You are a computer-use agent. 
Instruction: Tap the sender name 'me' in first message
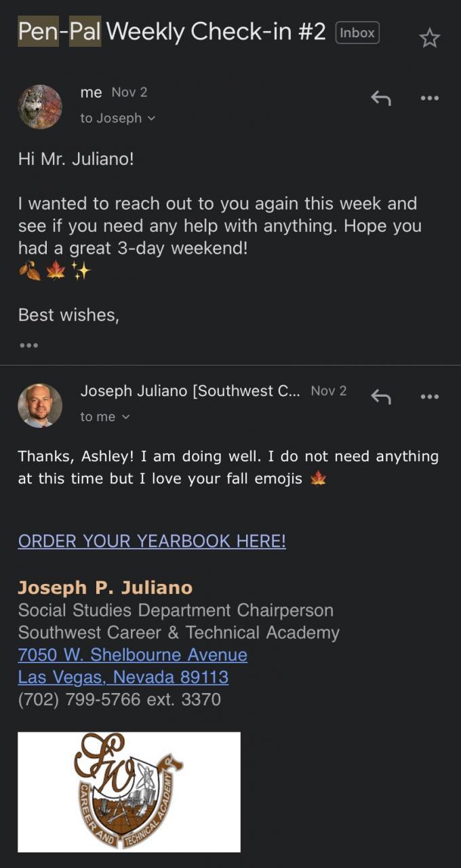click(x=91, y=92)
